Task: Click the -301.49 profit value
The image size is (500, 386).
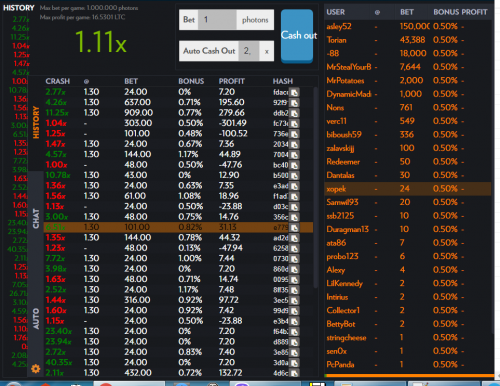Action: 233,123
